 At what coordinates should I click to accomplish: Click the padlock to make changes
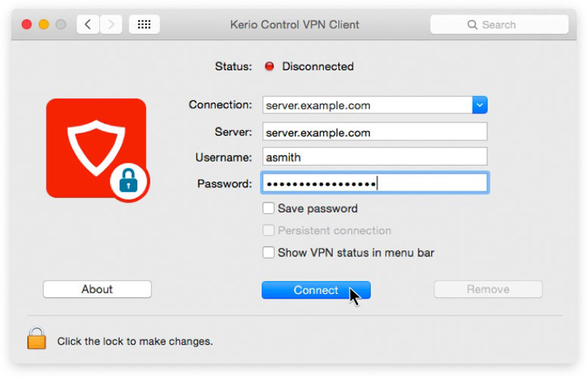coord(36,339)
